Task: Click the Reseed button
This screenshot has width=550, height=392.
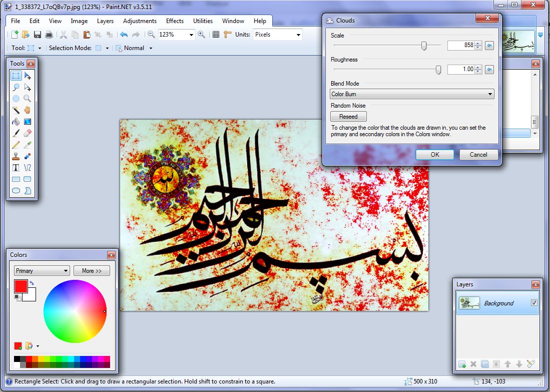Action: [348, 117]
